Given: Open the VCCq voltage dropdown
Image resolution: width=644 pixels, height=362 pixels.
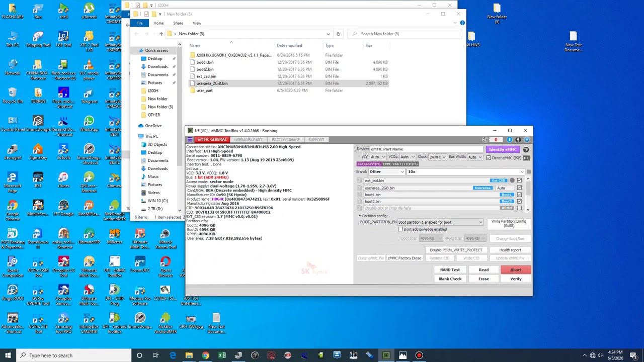Looking at the screenshot, I should pos(408,157).
